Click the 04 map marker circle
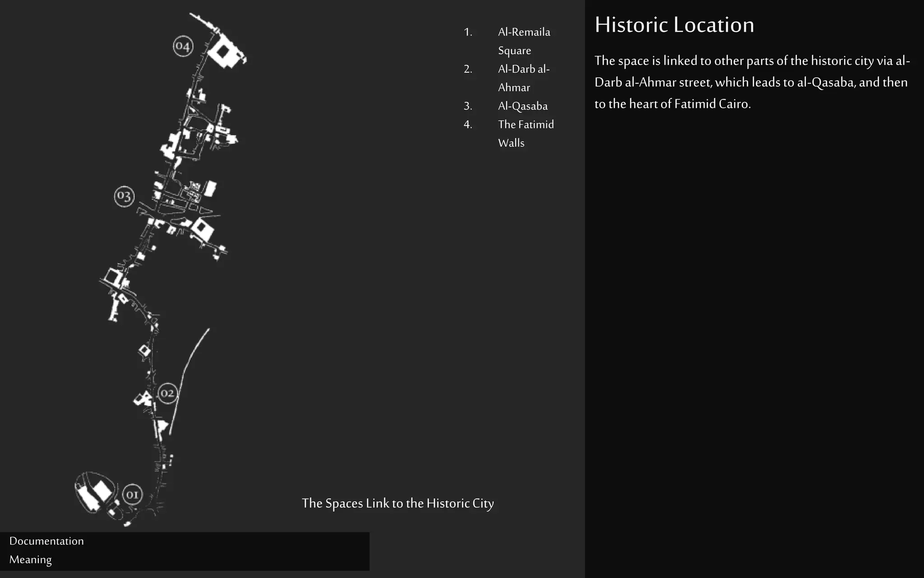This screenshot has width=924, height=578. pos(183,46)
